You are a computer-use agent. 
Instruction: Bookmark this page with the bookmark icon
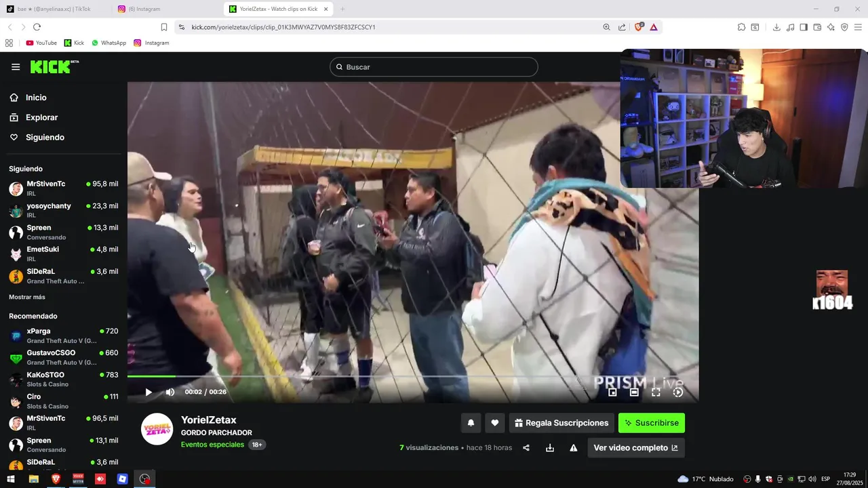pos(164,27)
